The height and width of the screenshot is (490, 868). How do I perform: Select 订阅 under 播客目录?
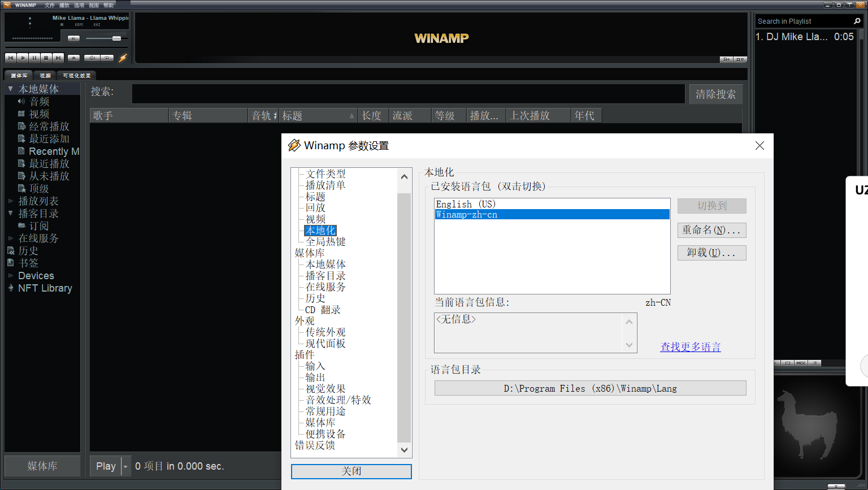tap(39, 226)
